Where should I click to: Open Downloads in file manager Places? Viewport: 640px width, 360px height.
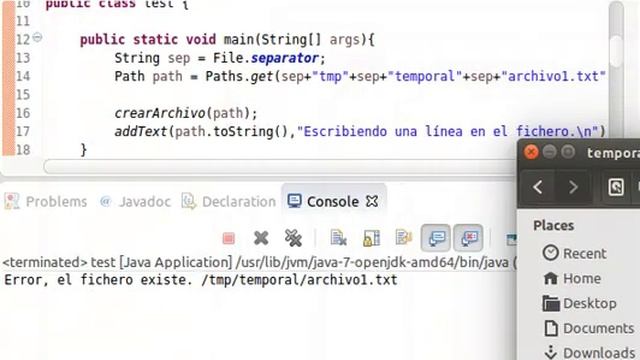(x=589, y=353)
